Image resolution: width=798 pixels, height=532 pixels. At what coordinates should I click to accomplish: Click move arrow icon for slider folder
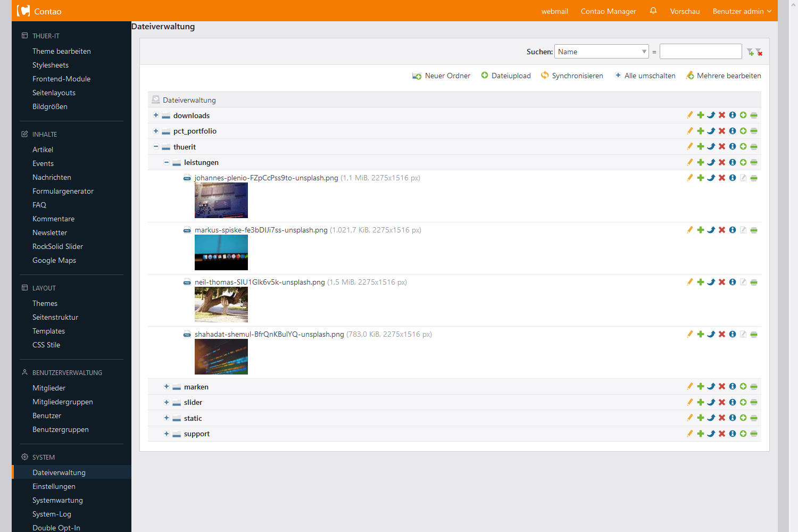coord(711,402)
